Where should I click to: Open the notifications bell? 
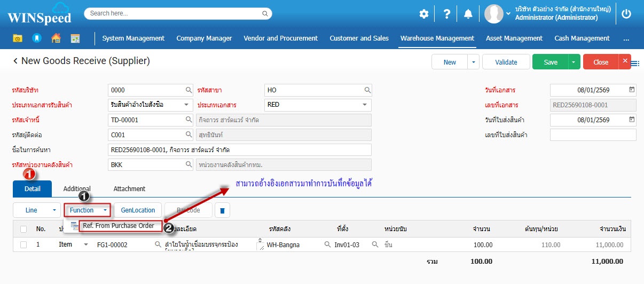[468, 14]
